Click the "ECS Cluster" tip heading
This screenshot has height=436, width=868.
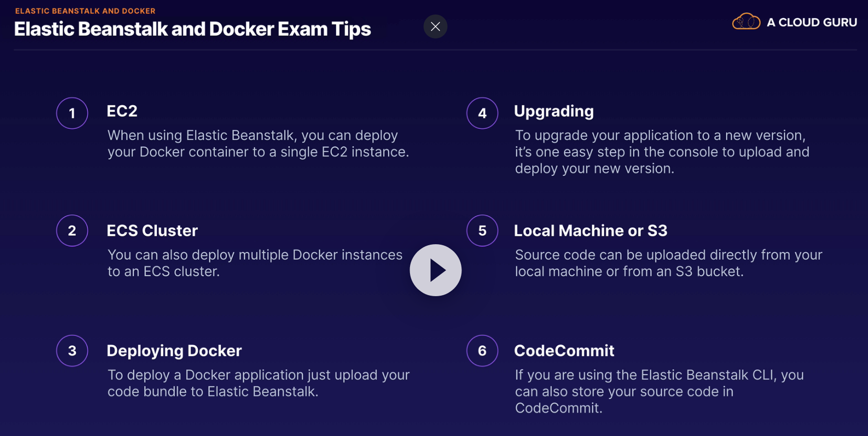(152, 230)
